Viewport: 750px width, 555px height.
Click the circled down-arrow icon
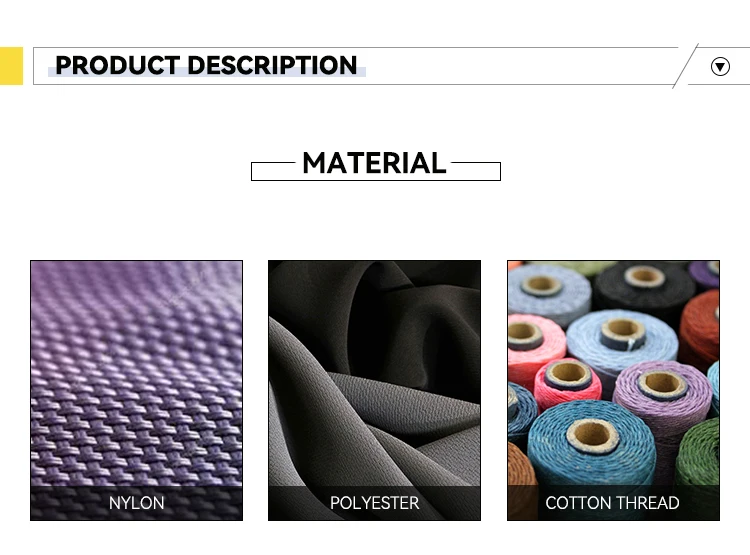(720, 67)
